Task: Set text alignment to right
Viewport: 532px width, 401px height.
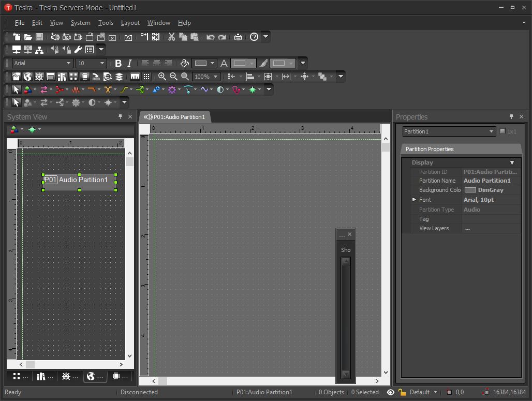Action: tap(168, 63)
